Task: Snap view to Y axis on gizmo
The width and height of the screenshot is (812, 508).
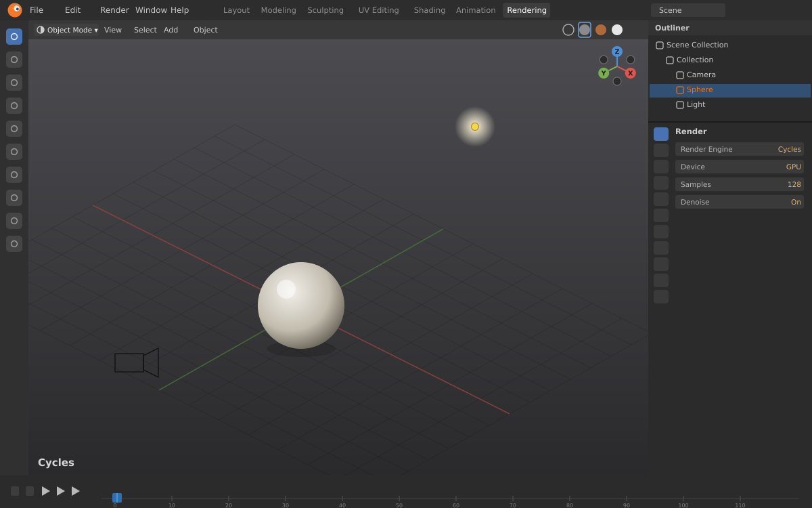Action: (x=604, y=73)
